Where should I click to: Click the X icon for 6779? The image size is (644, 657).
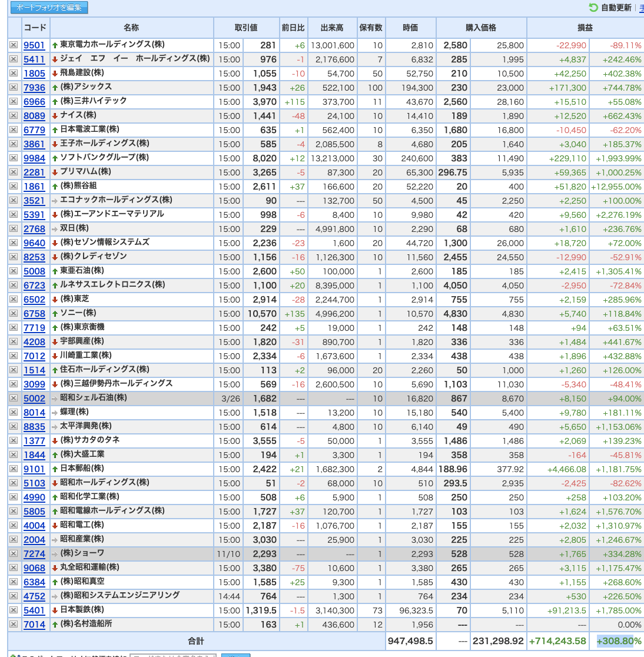tap(14, 130)
